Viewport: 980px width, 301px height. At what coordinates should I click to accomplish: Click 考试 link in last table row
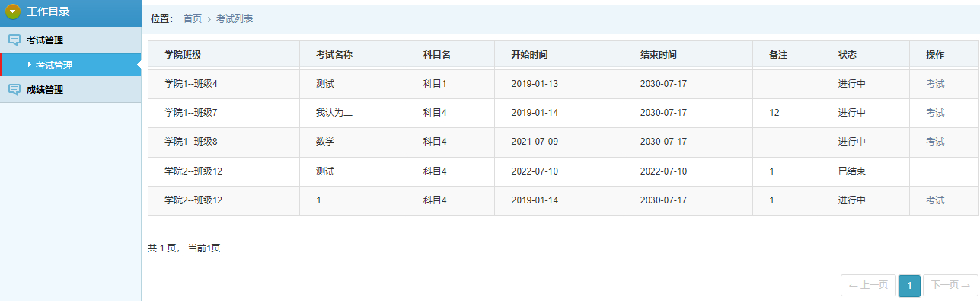pyautogui.click(x=935, y=200)
